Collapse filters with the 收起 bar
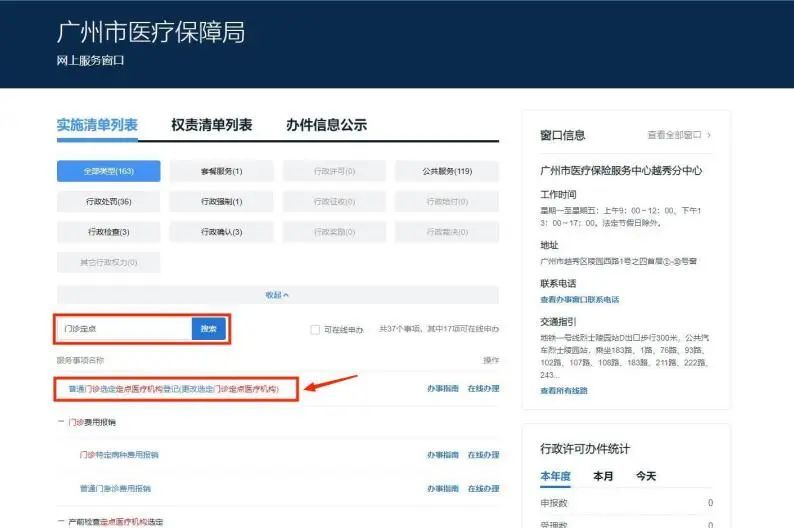This screenshot has height=528, width=794. [277, 295]
